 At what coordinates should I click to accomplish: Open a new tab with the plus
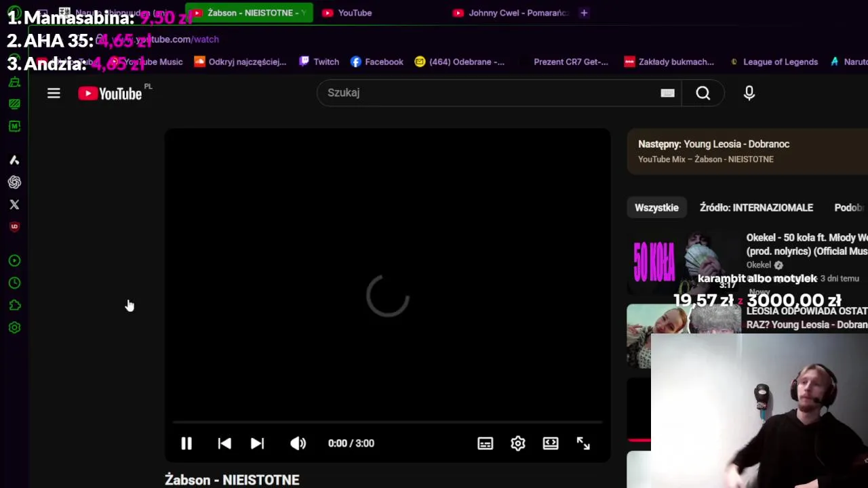[x=584, y=13]
